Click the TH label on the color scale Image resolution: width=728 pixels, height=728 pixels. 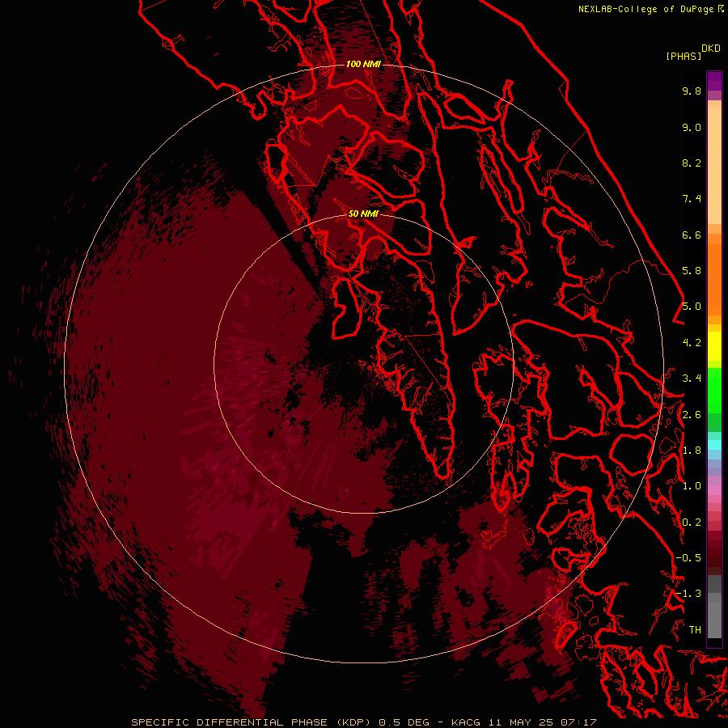pos(695,630)
